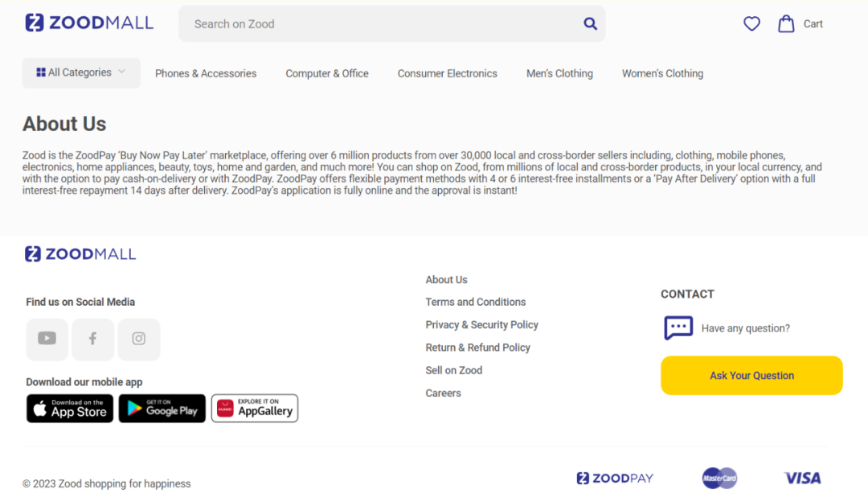Click the ZoodMall logo in header

pos(89,23)
